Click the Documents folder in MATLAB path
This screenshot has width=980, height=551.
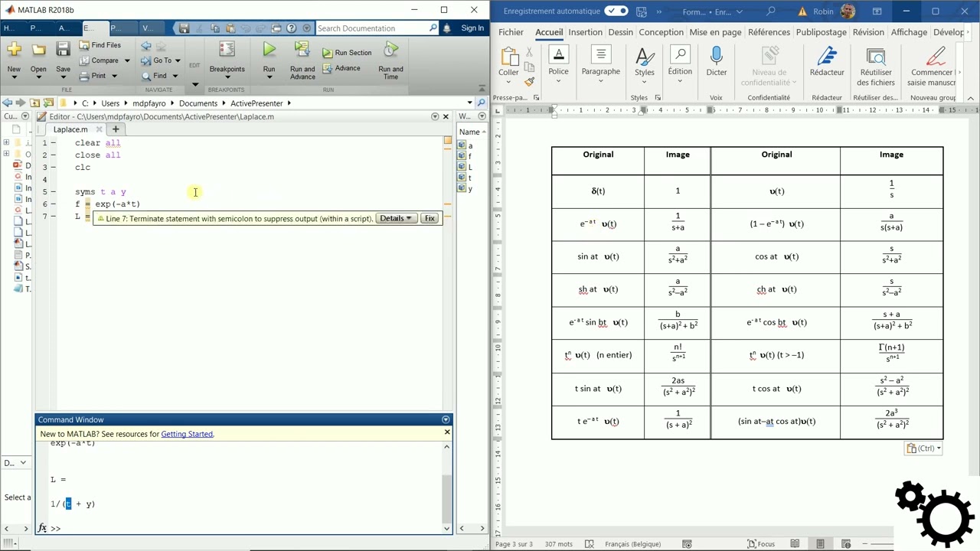point(198,103)
